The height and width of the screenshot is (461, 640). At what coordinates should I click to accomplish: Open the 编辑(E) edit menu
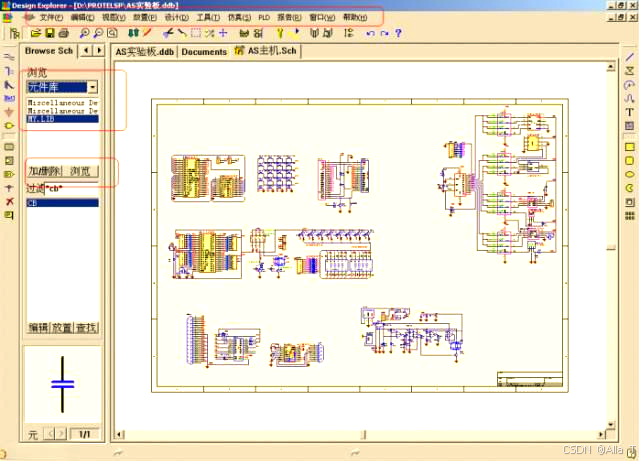point(82,18)
